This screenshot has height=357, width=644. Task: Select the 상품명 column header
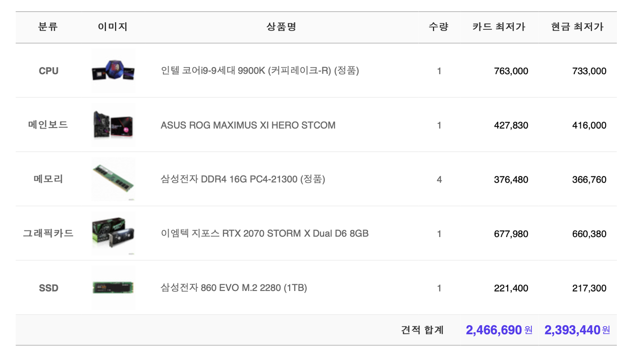click(x=281, y=27)
